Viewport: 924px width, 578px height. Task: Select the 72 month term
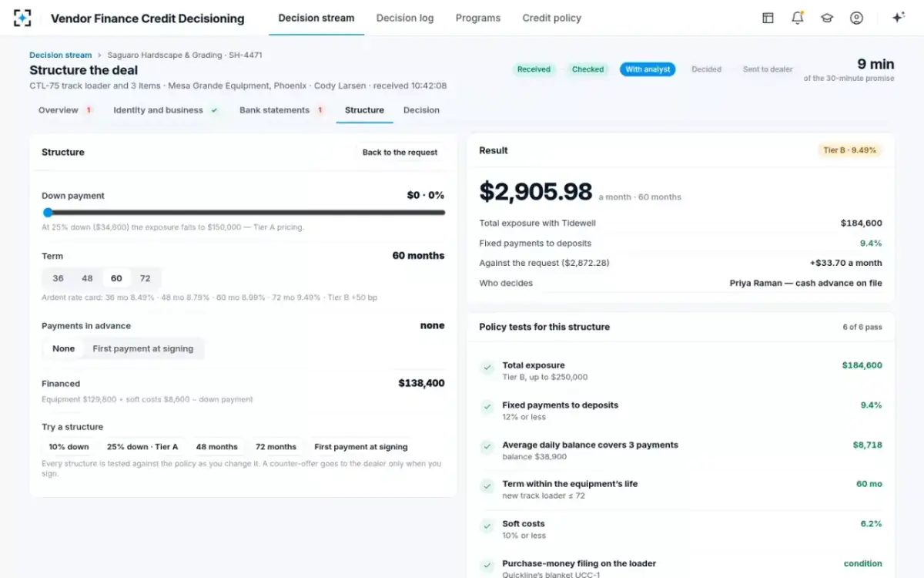[145, 278]
